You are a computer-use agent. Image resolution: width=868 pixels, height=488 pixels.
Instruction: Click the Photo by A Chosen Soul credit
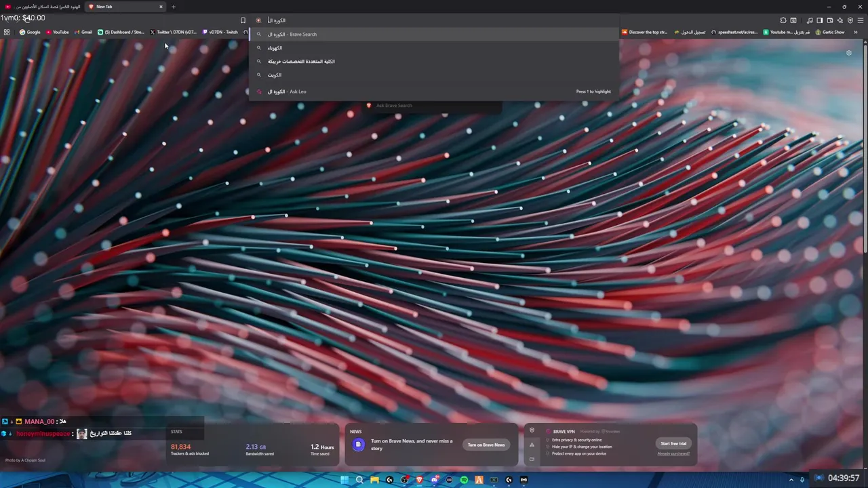point(25,460)
